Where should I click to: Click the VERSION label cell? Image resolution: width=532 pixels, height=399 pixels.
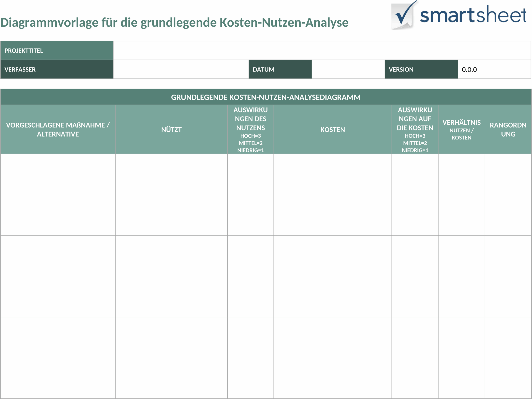click(421, 69)
